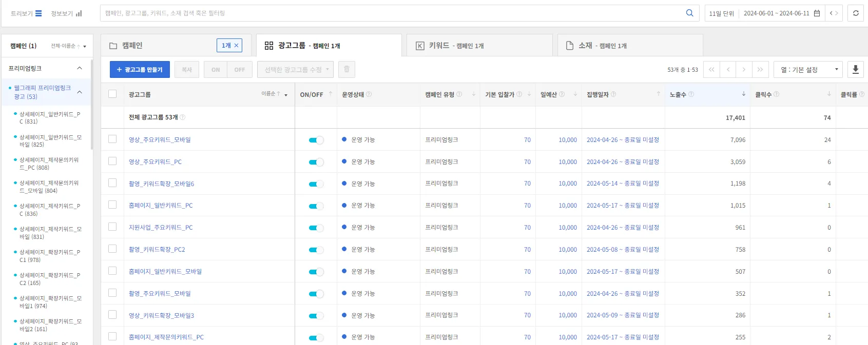The width and height of the screenshot is (868, 345).
Task: Jump to last page double-arrow
Action: 760,70
